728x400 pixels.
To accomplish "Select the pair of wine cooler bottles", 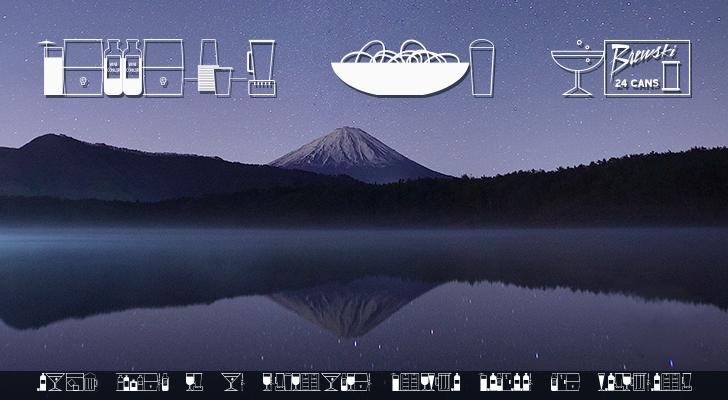I will pos(122,69).
